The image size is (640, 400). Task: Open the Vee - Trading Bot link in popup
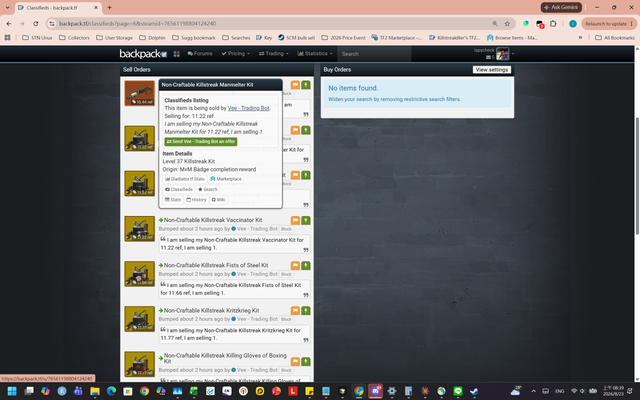[x=248, y=108]
